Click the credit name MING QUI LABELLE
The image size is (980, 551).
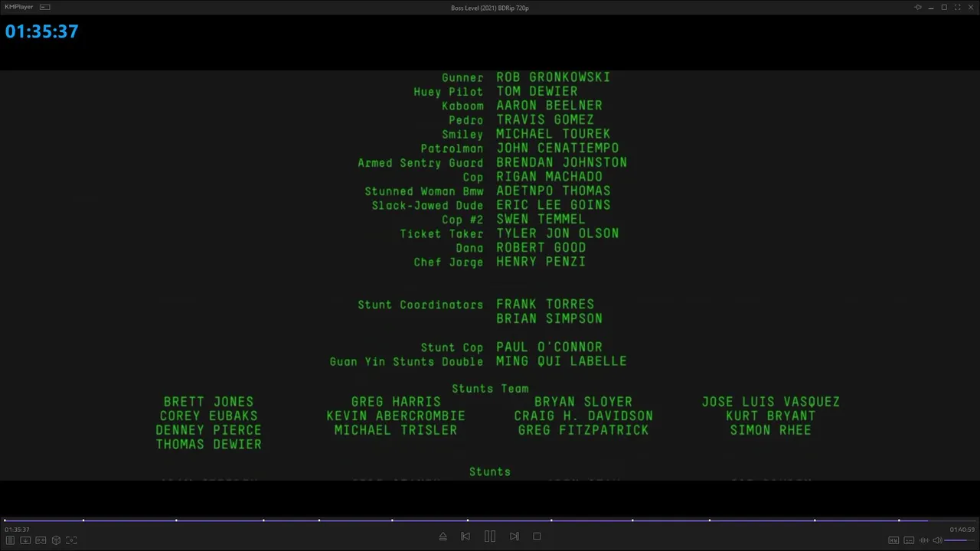tap(561, 361)
